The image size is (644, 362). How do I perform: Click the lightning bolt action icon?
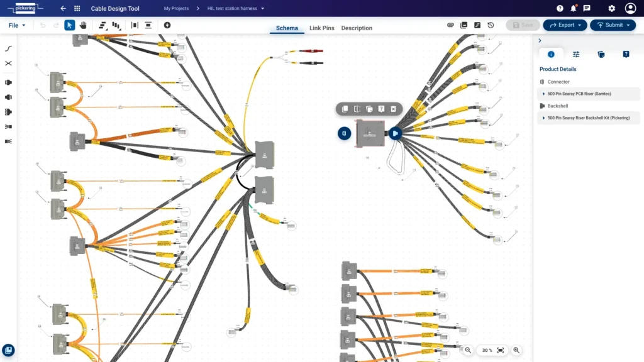pyautogui.click(x=167, y=25)
